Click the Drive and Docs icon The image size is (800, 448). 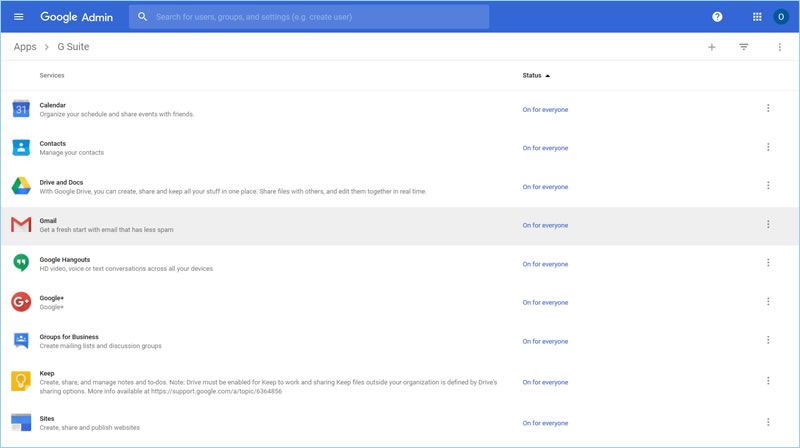pyautogui.click(x=21, y=186)
